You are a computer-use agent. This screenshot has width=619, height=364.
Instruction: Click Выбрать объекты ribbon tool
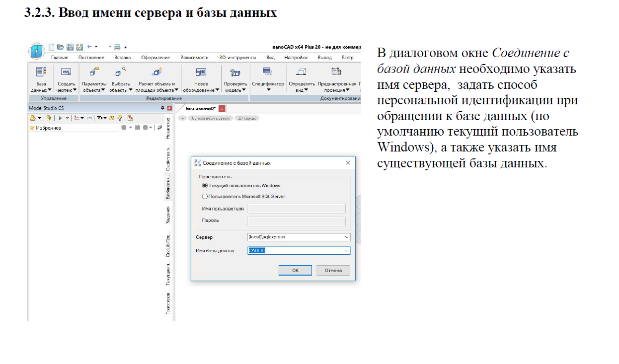pos(121,79)
